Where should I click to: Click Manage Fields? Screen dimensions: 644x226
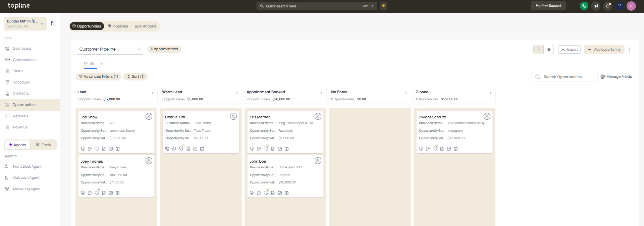(x=616, y=77)
